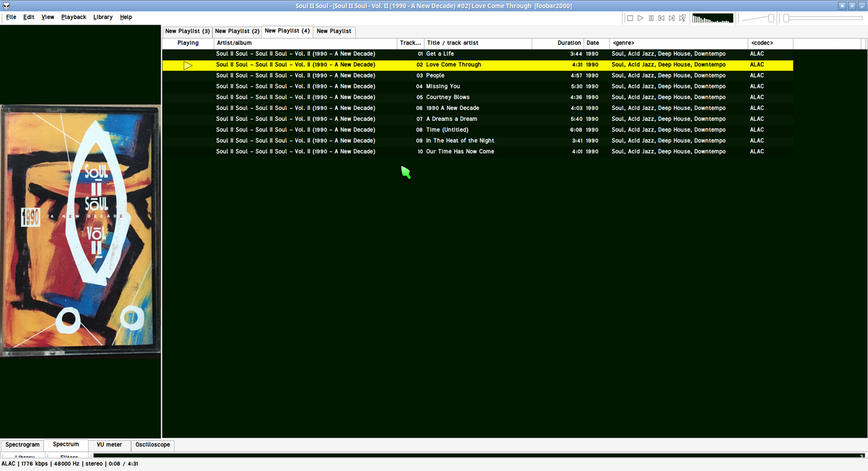The image size is (868, 471).
Task: Sort by Date column header
Action: coord(597,43)
